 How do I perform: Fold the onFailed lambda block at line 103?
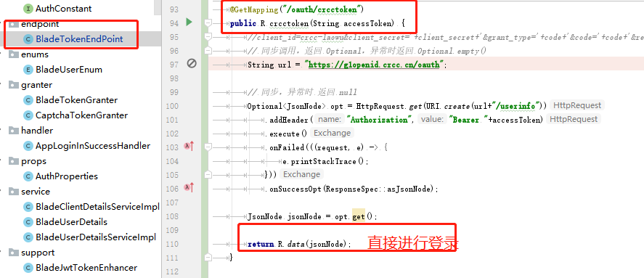pos(208,147)
